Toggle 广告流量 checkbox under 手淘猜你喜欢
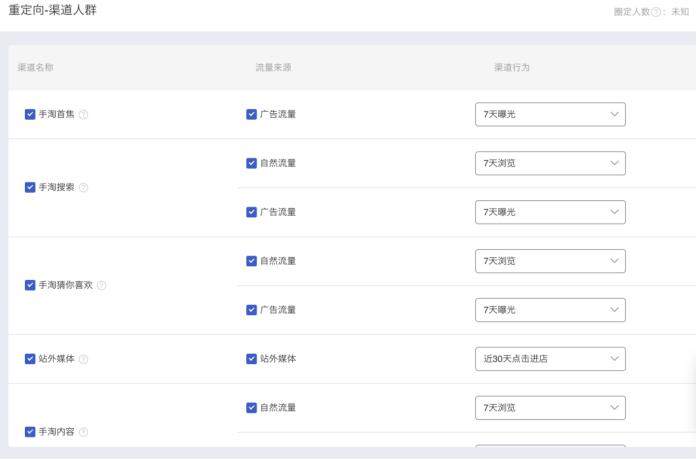697x460 pixels. pyautogui.click(x=251, y=310)
